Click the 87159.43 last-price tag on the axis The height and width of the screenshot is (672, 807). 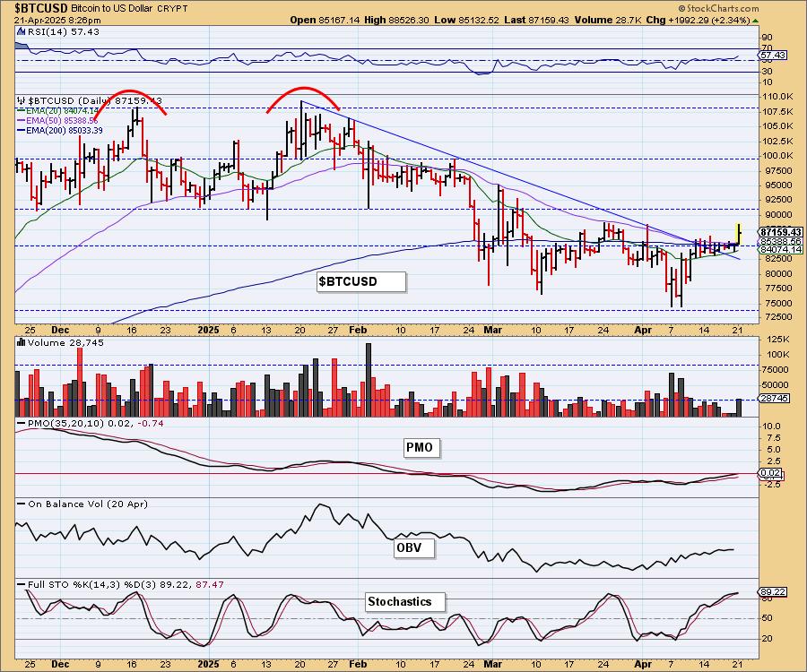[781, 232]
